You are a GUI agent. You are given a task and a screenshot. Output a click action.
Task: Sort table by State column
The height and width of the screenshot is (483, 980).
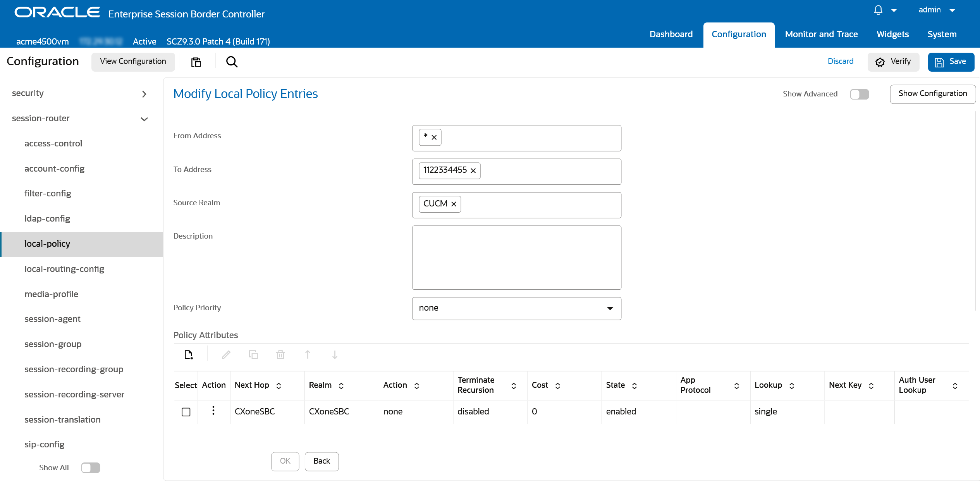[x=634, y=386]
